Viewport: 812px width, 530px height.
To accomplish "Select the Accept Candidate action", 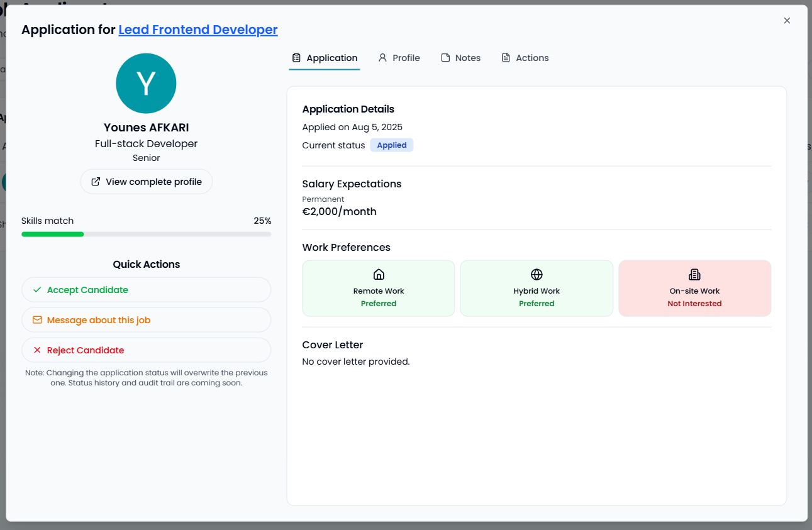I will coord(146,290).
